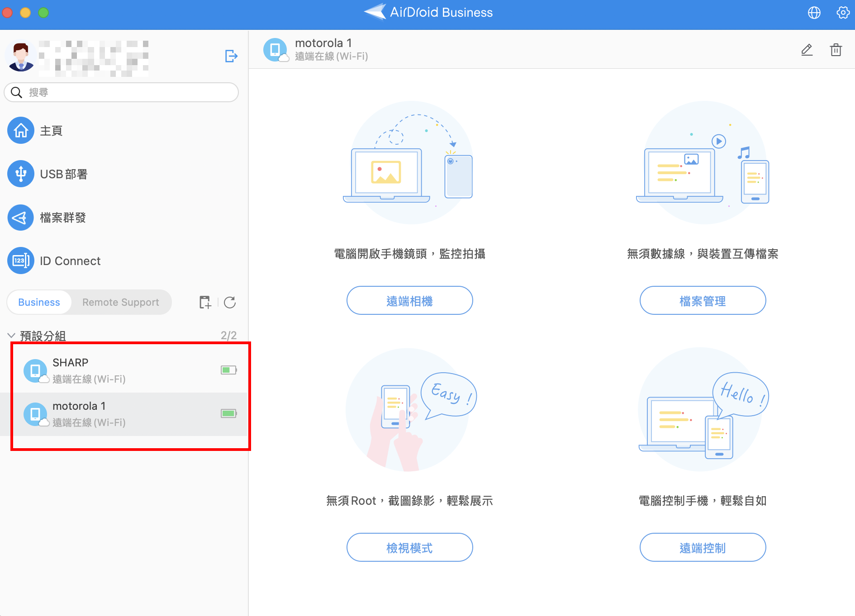This screenshot has height=616, width=855.
Task: Click the 檔案群發 paper plane icon
Action: (x=21, y=218)
